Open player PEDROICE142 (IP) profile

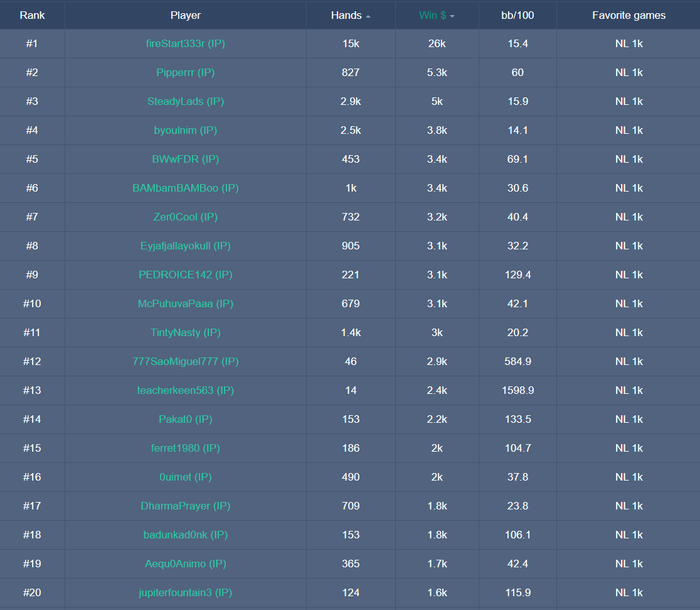click(185, 275)
